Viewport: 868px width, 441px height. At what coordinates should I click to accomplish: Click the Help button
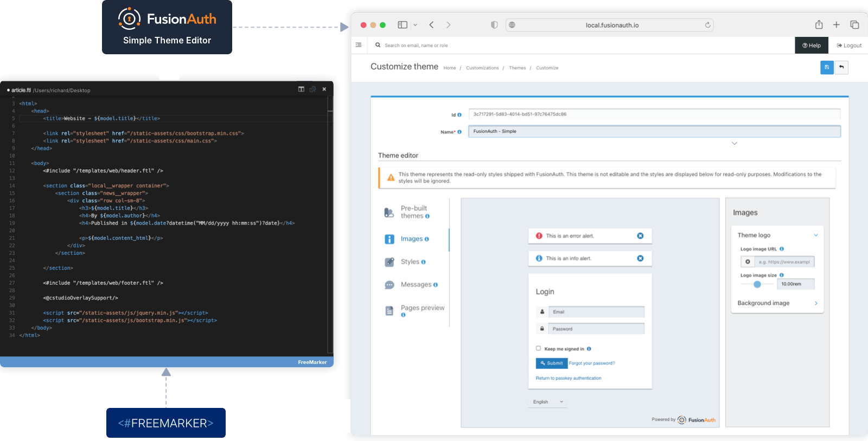point(812,46)
